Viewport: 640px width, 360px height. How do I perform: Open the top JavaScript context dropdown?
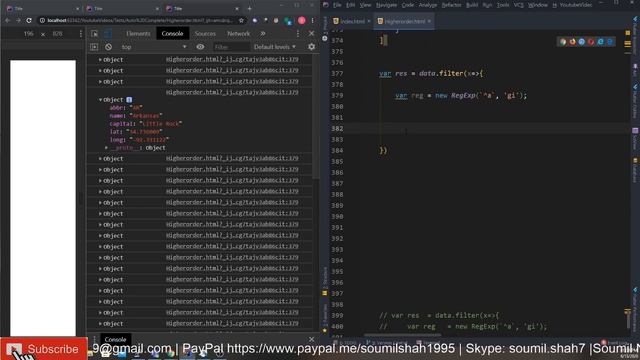tap(153, 47)
